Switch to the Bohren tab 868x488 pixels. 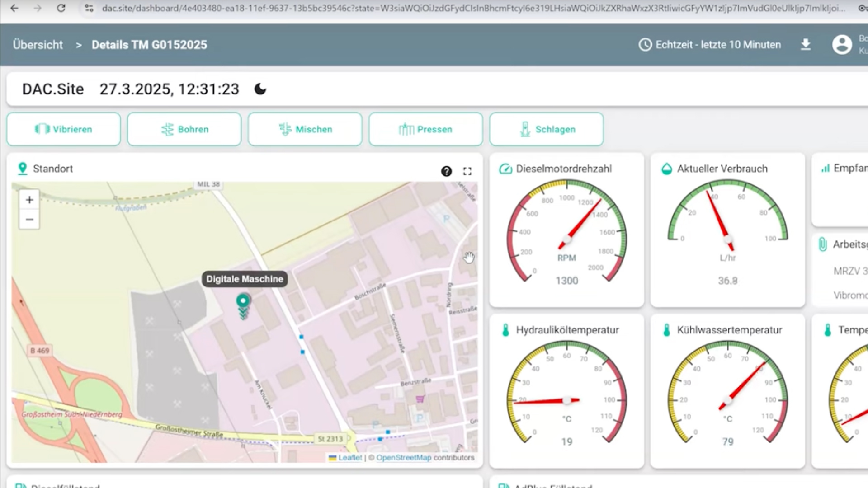pos(184,129)
